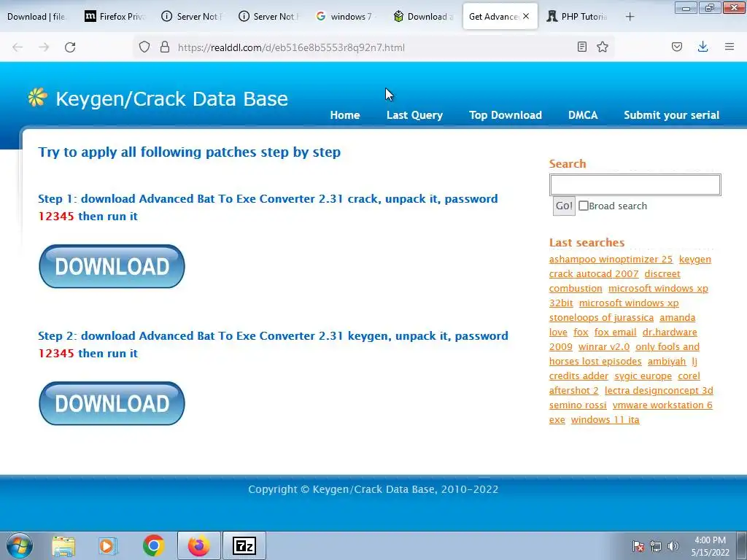747x560 pixels.
Task: Click the Go! search button
Action: click(564, 206)
